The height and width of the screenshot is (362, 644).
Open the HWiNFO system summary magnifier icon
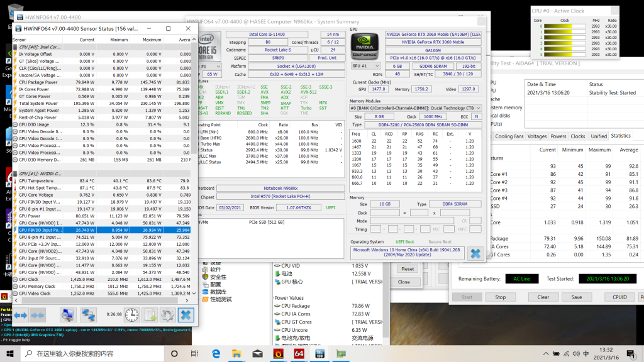68,315
